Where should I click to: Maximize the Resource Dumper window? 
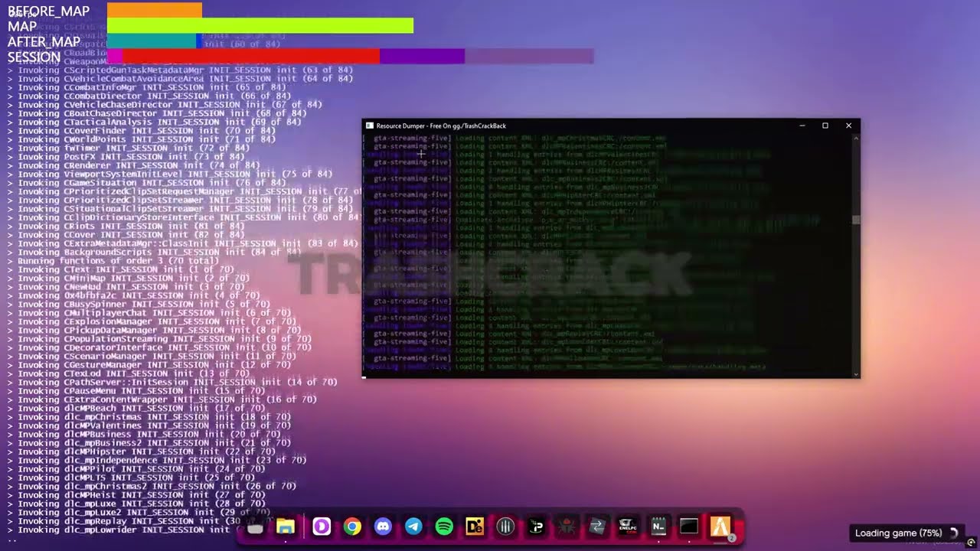pyautogui.click(x=825, y=126)
